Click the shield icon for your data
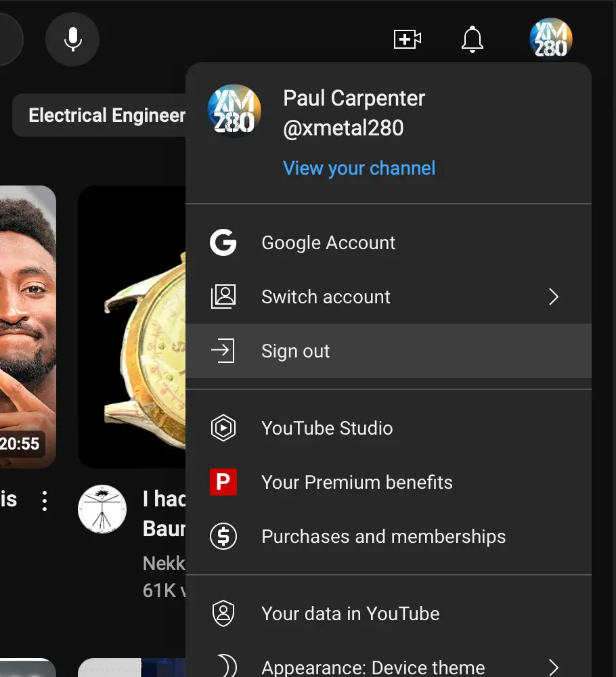This screenshot has height=677, width=616. click(x=223, y=613)
